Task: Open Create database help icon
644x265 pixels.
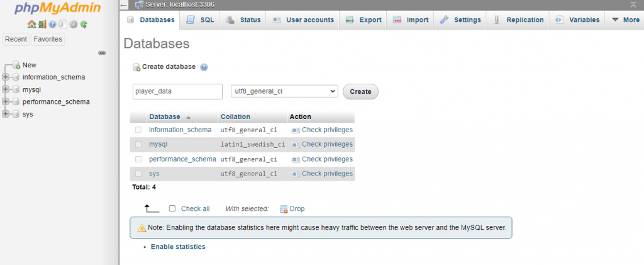Action: point(204,67)
